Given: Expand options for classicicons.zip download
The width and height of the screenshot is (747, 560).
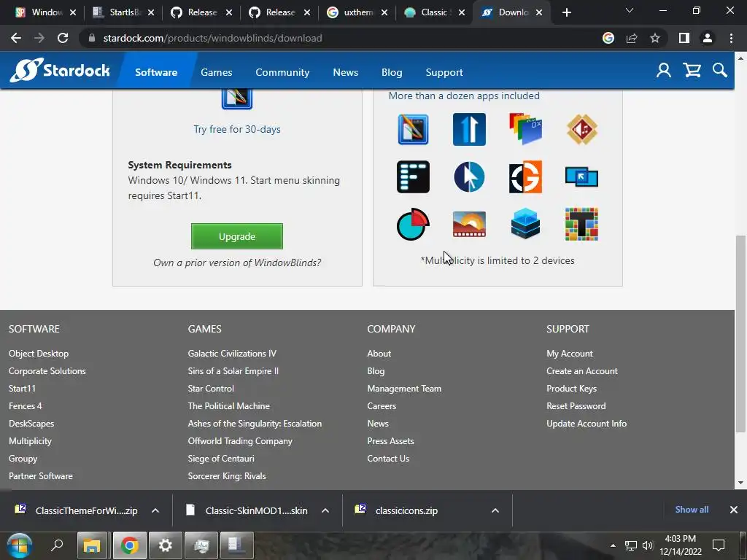Looking at the screenshot, I should coord(495,510).
